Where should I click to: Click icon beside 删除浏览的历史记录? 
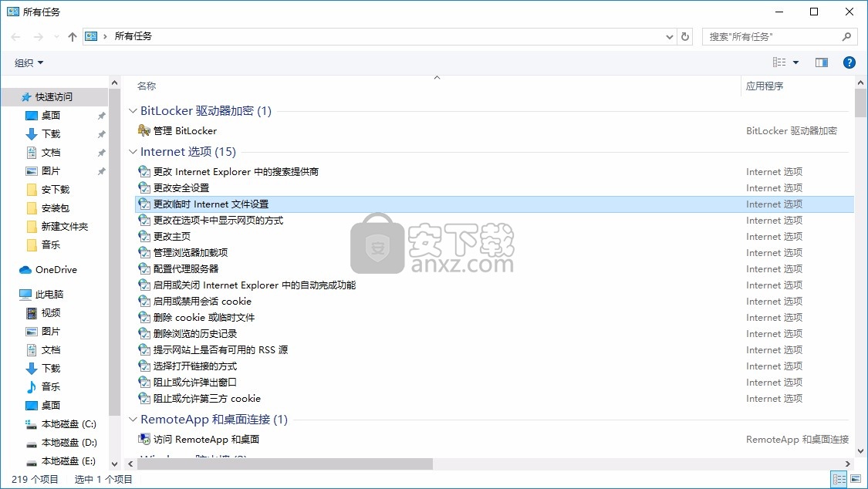[x=144, y=333]
